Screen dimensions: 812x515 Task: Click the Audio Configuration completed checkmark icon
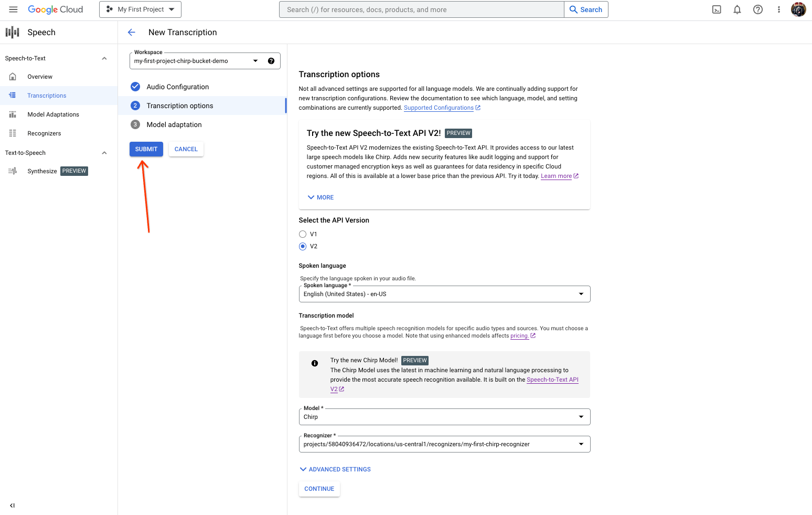coord(135,87)
